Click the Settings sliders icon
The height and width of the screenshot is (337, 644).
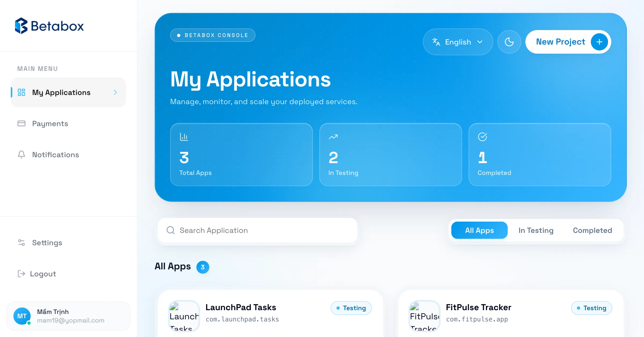pos(21,243)
